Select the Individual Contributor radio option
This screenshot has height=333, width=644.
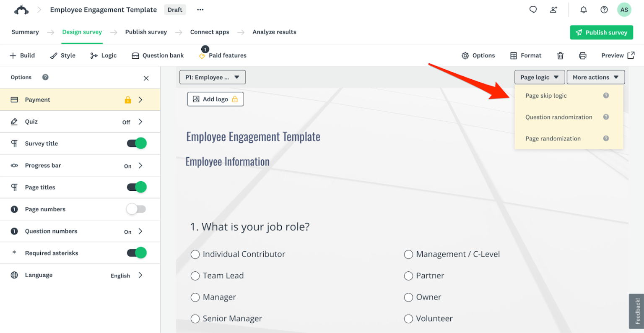pyautogui.click(x=195, y=255)
